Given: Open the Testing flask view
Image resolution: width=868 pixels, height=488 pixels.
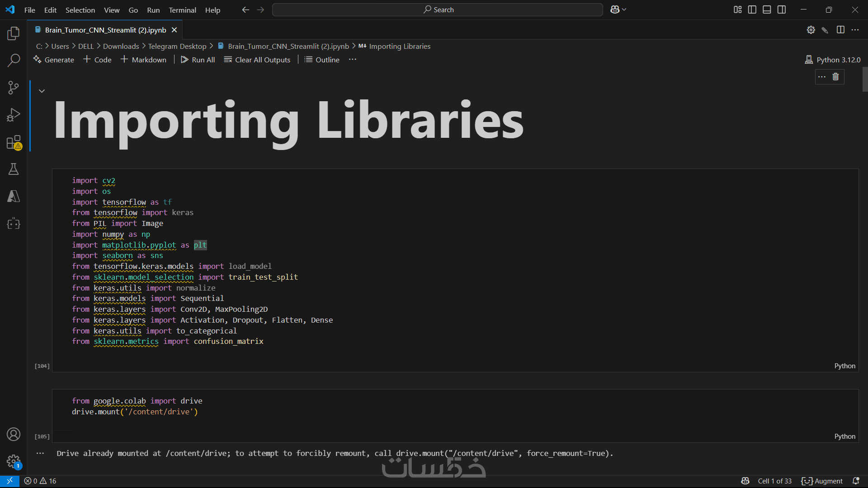Looking at the screenshot, I should click(14, 169).
